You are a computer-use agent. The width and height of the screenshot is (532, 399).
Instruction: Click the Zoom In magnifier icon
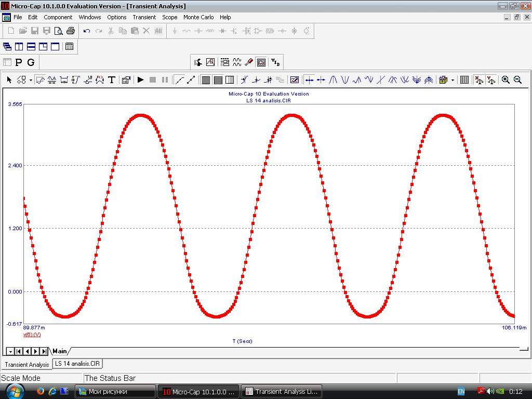coord(506,79)
